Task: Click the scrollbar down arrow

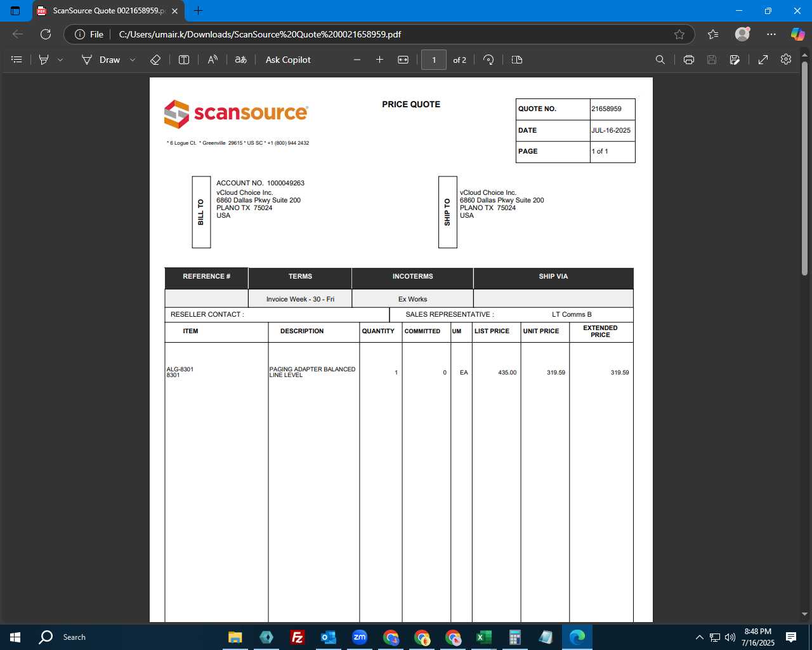Action: click(804, 614)
